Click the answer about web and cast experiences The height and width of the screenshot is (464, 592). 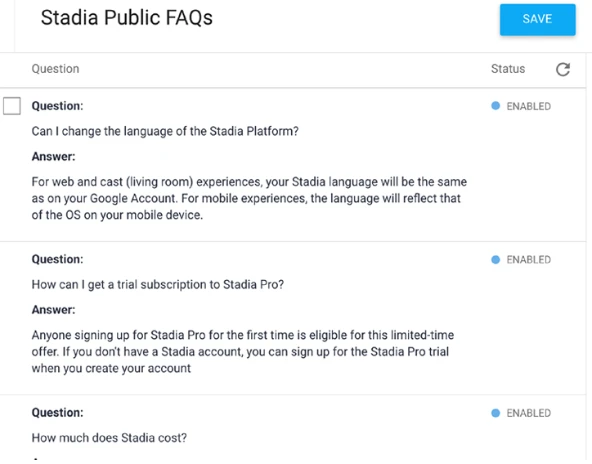(249, 198)
